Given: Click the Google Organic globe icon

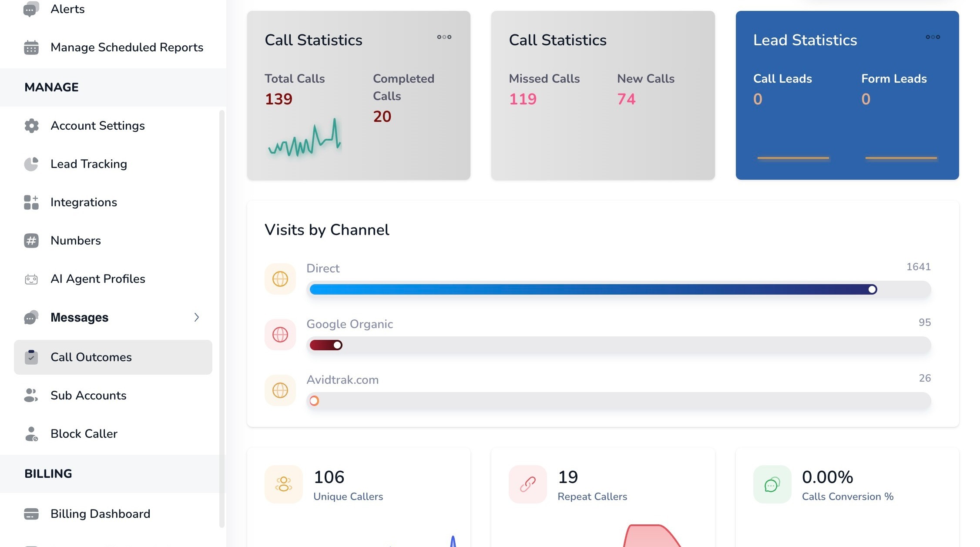Looking at the screenshot, I should tap(280, 335).
